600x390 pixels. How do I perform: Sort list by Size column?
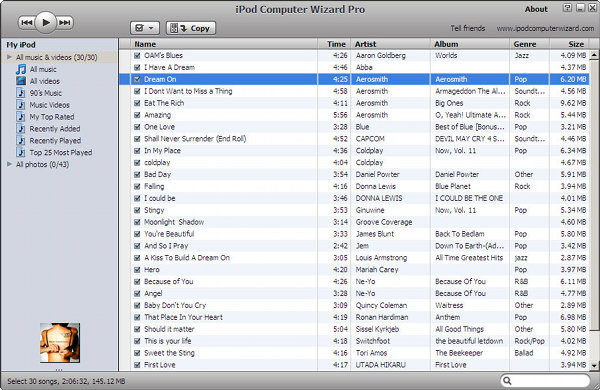[569, 44]
